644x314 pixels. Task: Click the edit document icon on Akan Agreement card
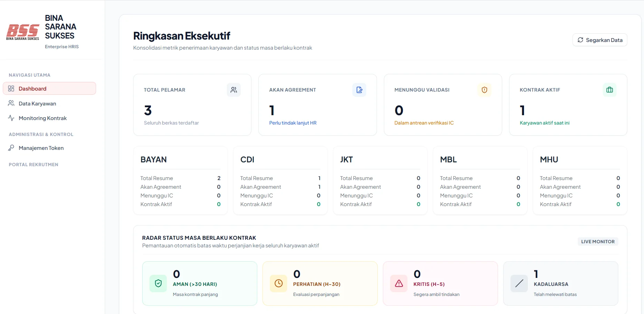click(x=359, y=90)
